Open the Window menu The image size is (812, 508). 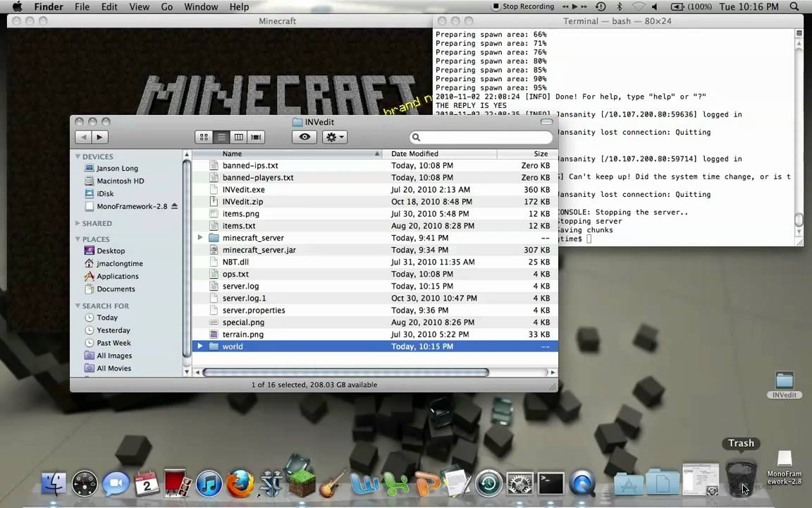201,7
